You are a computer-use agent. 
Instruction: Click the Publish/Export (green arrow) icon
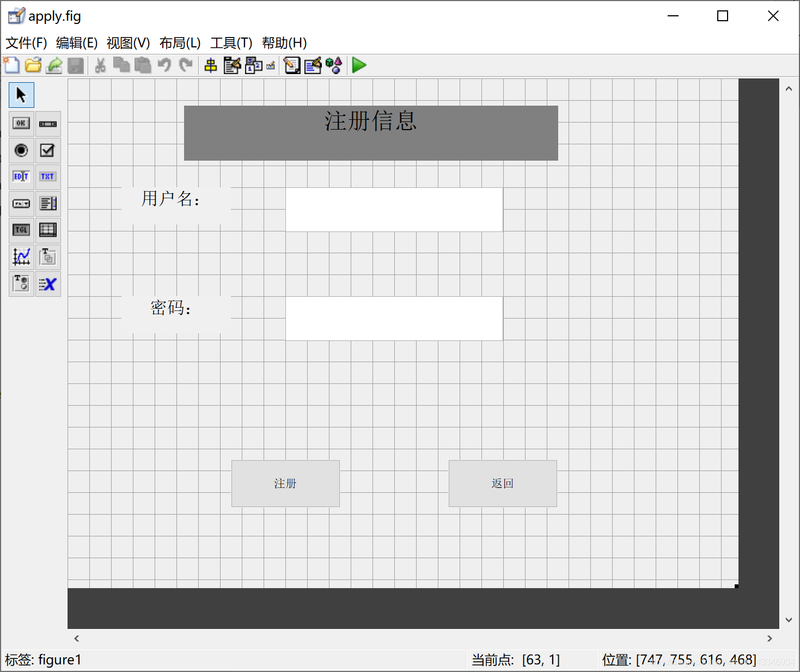[x=54, y=65]
